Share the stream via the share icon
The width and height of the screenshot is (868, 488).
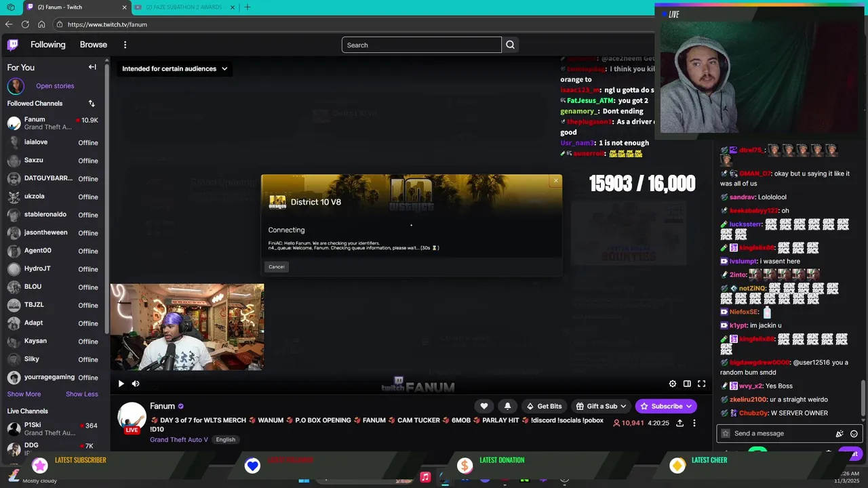pos(679,423)
